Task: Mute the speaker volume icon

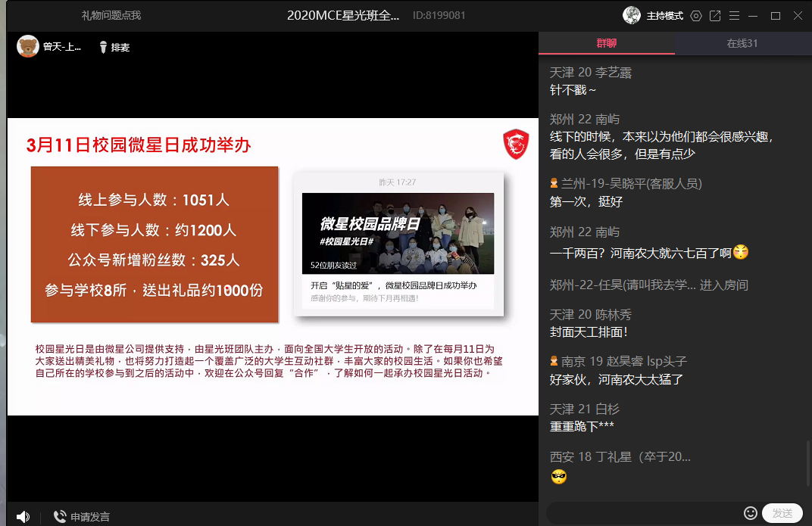Action: (23, 516)
